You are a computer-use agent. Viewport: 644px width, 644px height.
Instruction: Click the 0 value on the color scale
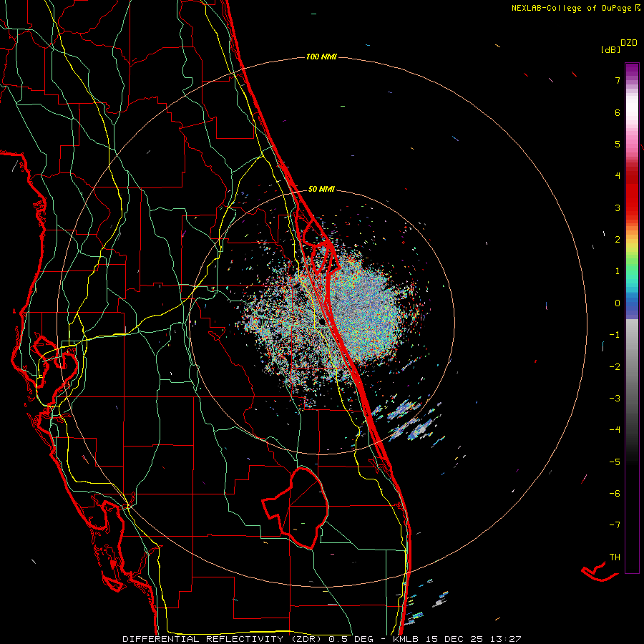coord(618,303)
